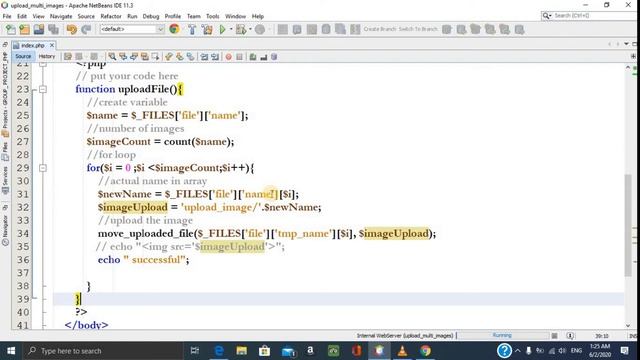Click the Shift Line Right icon
Viewport: 640px width, 360px height.
(215, 57)
